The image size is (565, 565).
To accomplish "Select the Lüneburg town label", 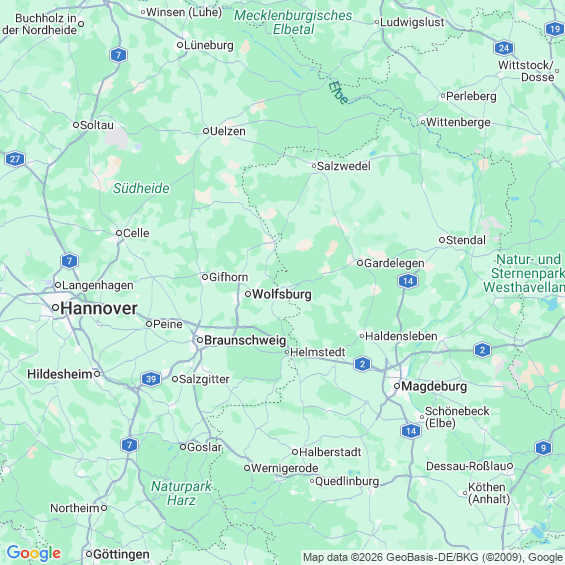I will click(209, 45).
